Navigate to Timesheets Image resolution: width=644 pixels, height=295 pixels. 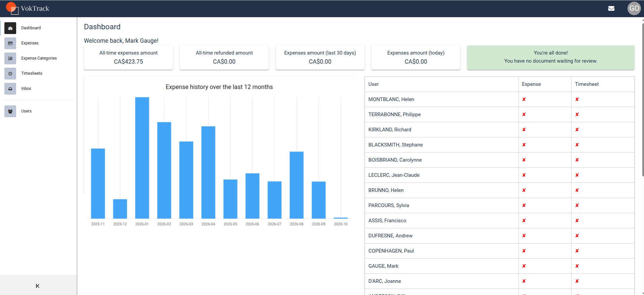(x=38, y=74)
